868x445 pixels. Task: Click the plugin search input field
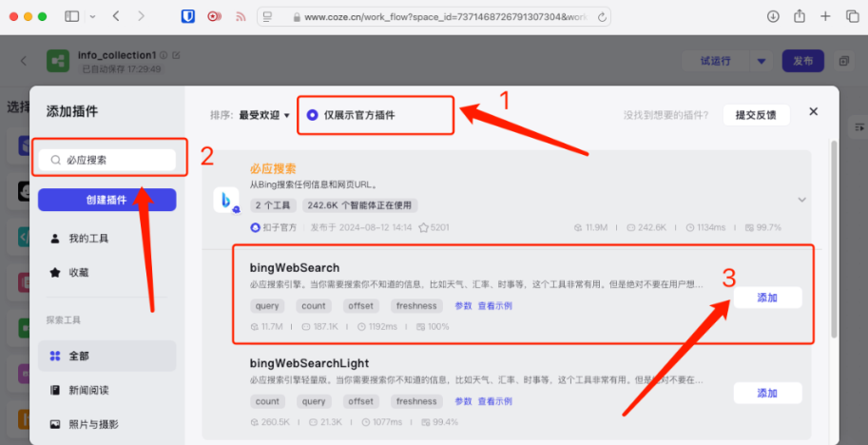click(106, 160)
